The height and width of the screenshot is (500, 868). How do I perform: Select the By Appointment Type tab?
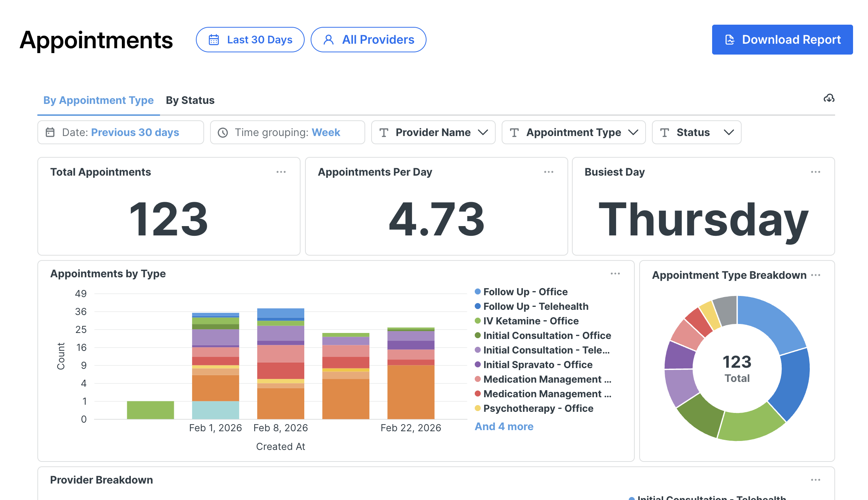point(98,100)
